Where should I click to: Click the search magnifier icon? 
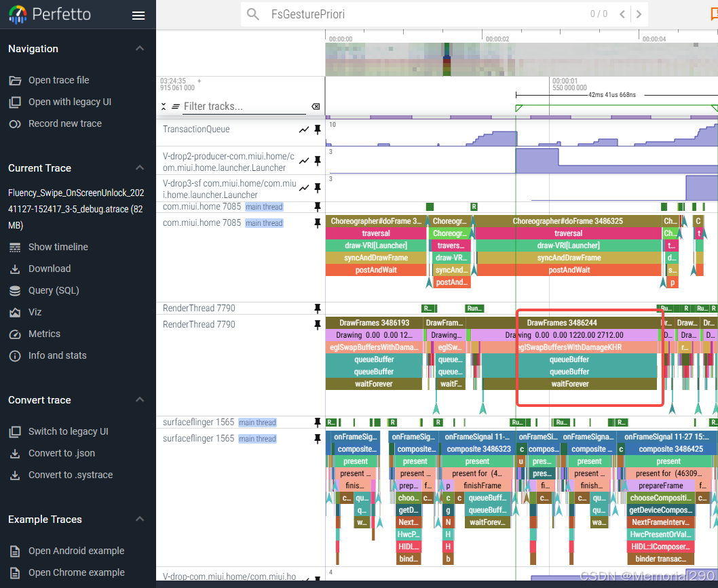pos(252,14)
